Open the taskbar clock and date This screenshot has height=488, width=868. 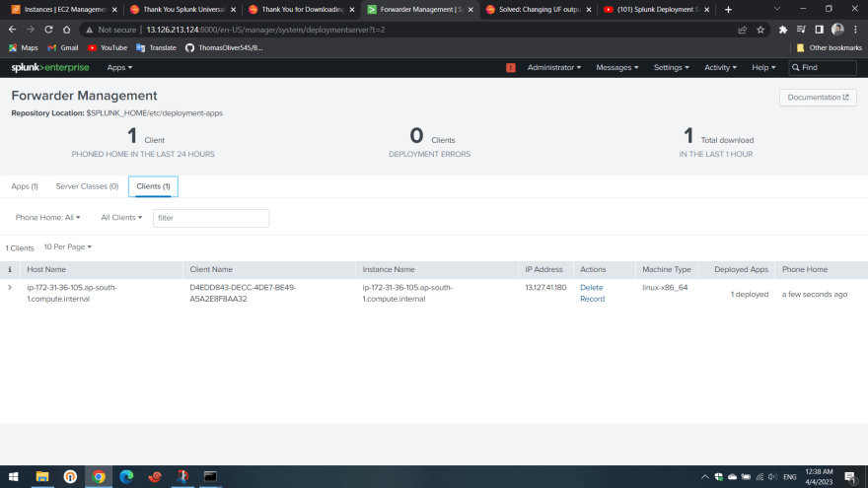tap(819, 477)
